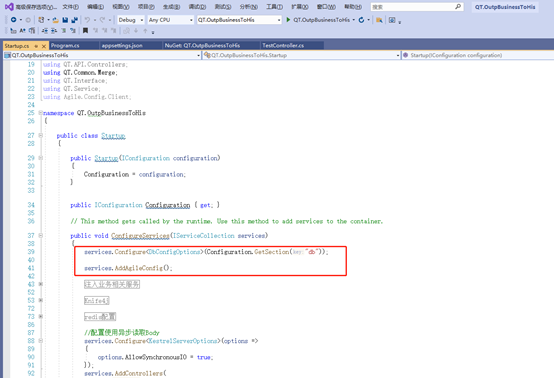This screenshot has width=554, height=378.
Task: Click the Navigate Backward arrow icon
Action: point(13,20)
